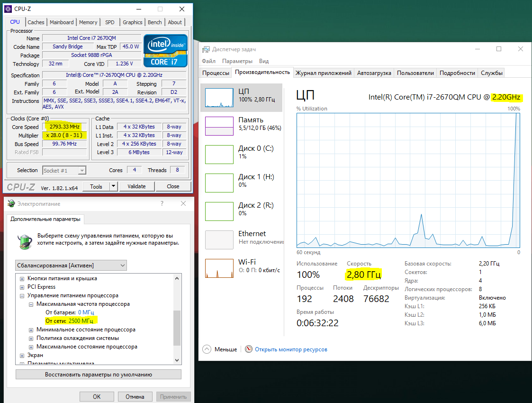Open the Graphics tab in CPU-Z
Viewport: 532px width, 403px height.
tap(132, 22)
